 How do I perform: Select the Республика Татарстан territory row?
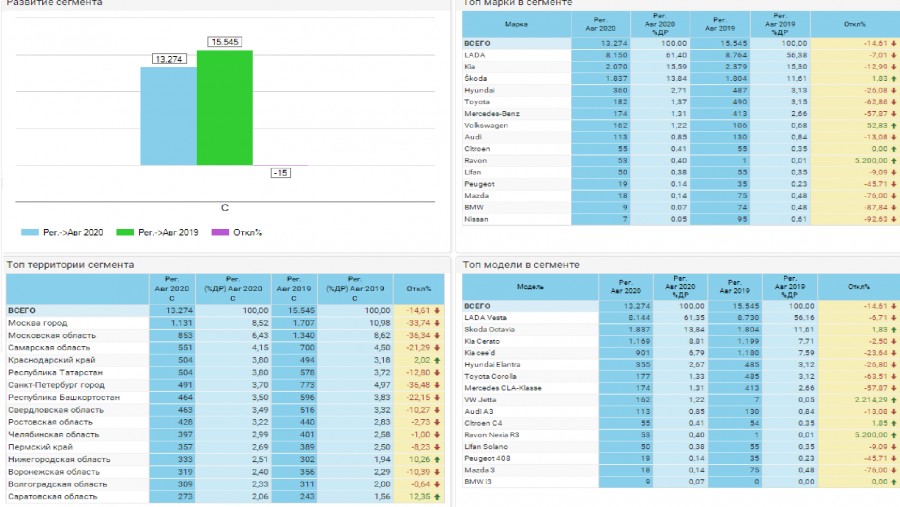[225, 373]
